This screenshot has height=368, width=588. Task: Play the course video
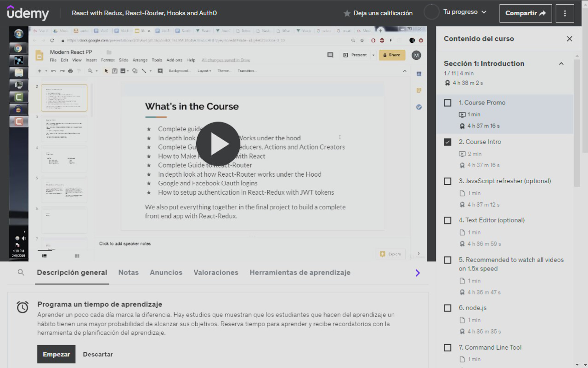click(218, 144)
